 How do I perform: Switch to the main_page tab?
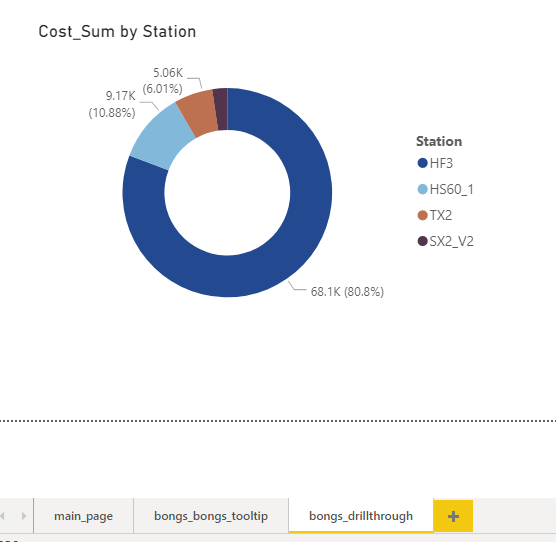coord(83,516)
